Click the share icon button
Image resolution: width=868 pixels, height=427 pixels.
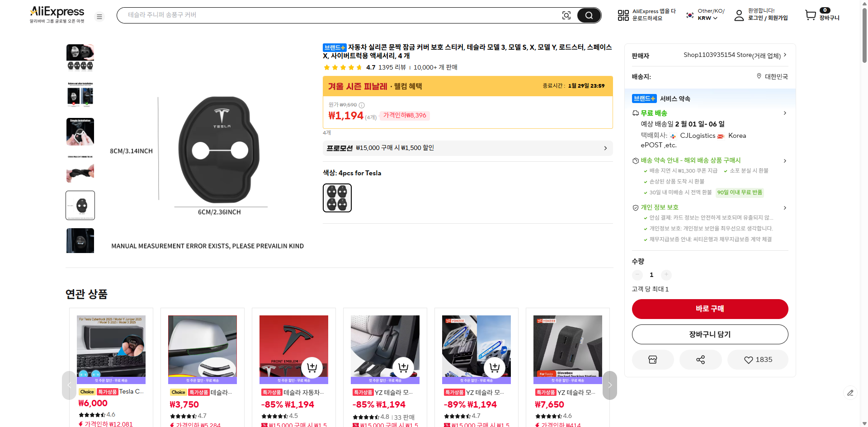pyautogui.click(x=700, y=360)
